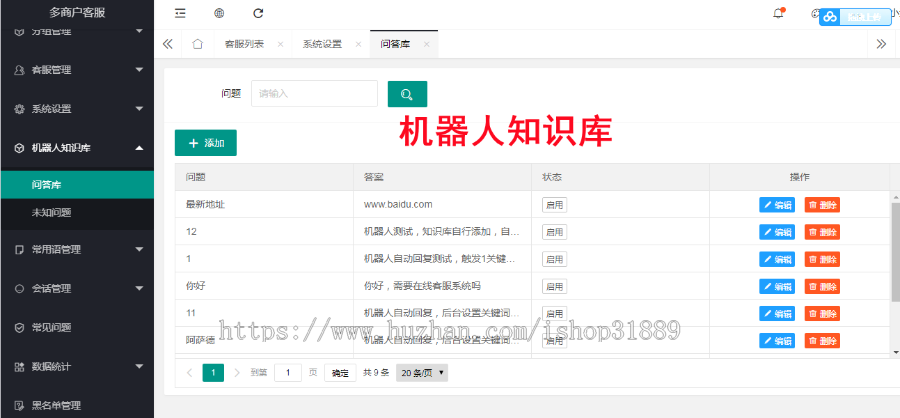900x418 pixels.
Task: Click the 确定 pagination confirm button
Action: tap(340, 373)
